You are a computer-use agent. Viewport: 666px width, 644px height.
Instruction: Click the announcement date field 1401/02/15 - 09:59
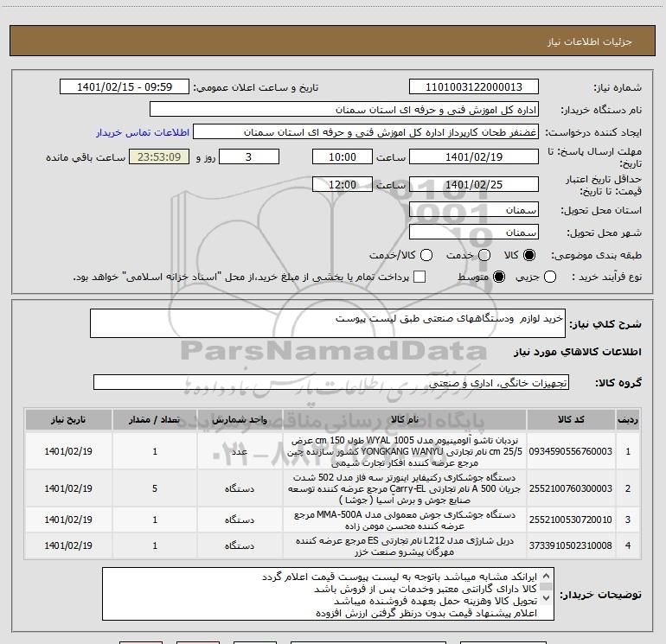click(x=124, y=87)
